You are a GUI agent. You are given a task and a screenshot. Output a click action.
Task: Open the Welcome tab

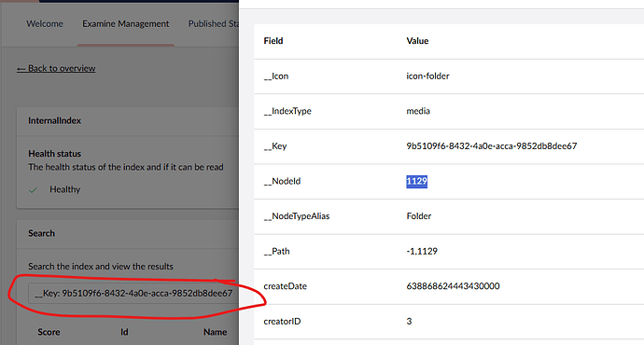pyautogui.click(x=45, y=24)
